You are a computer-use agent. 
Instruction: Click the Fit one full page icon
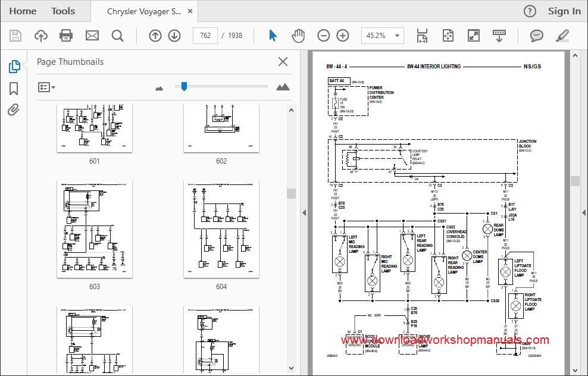tap(448, 36)
